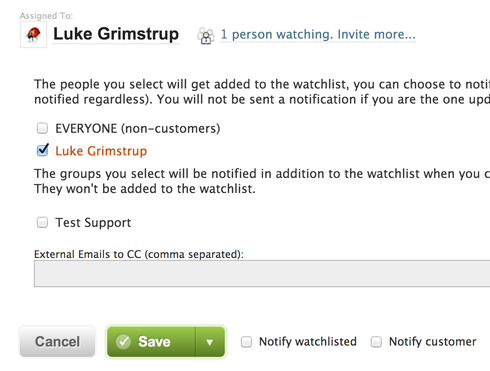The height and width of the screenshot is (371, 490).
Task: Open the Save button dropdown arrow
Action: click(210, 342)
